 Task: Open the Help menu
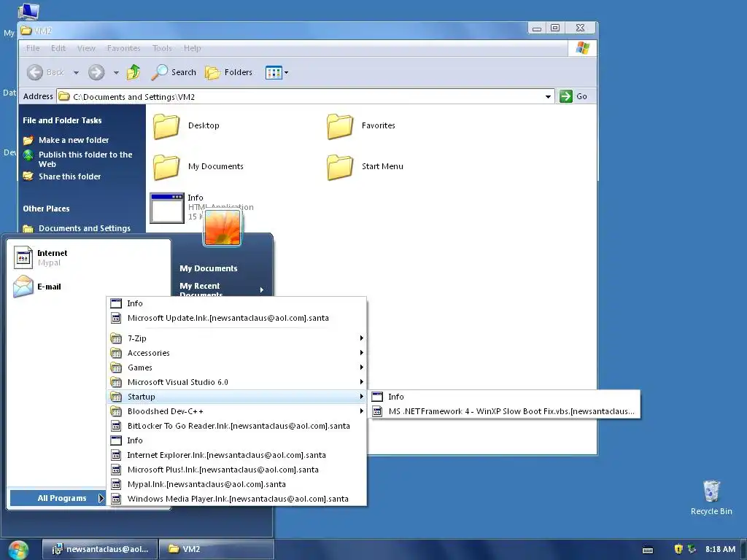click(x=193, y=48)
